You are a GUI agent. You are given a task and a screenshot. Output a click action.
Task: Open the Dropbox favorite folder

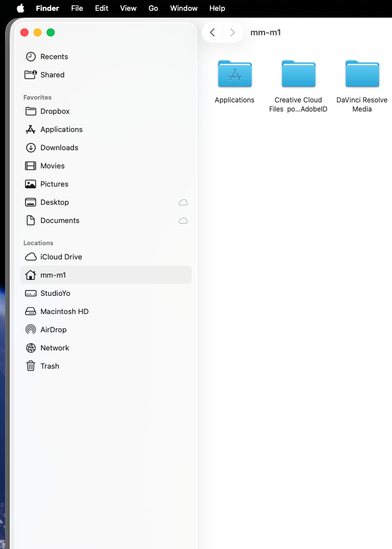tap(106, 112)
